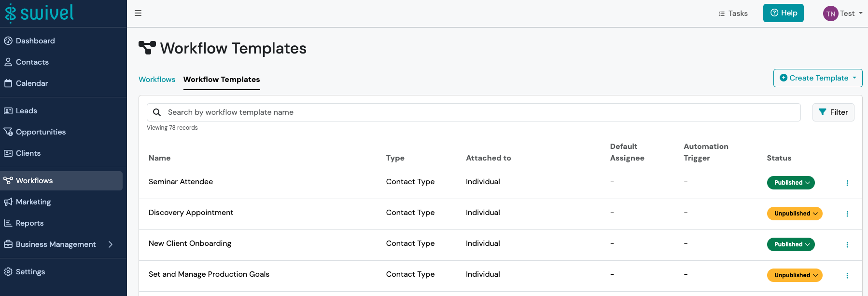This screenshot has width=868, height=296.
Task: Open Opportunities from the sidebar
Action: point(41,132)
